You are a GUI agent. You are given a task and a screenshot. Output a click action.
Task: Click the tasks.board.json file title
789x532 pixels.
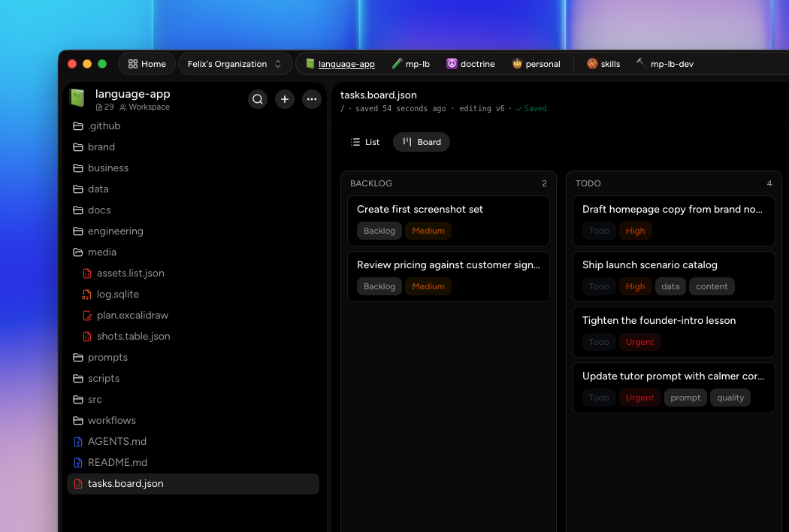point(379,95)
